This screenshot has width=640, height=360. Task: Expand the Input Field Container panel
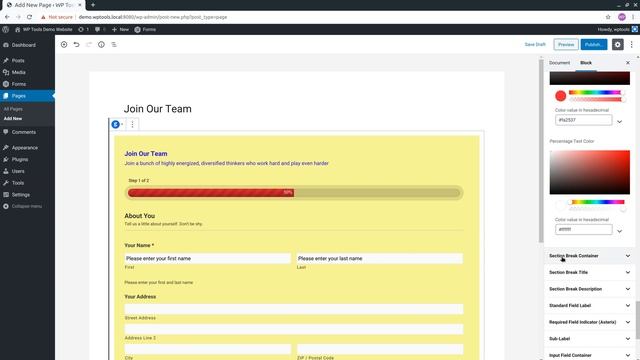589,355
